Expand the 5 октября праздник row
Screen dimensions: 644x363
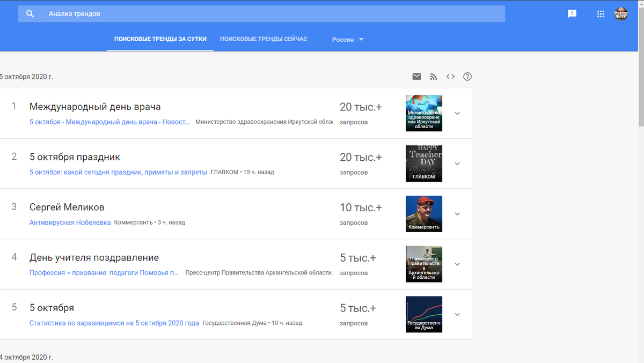click(457, 164)
